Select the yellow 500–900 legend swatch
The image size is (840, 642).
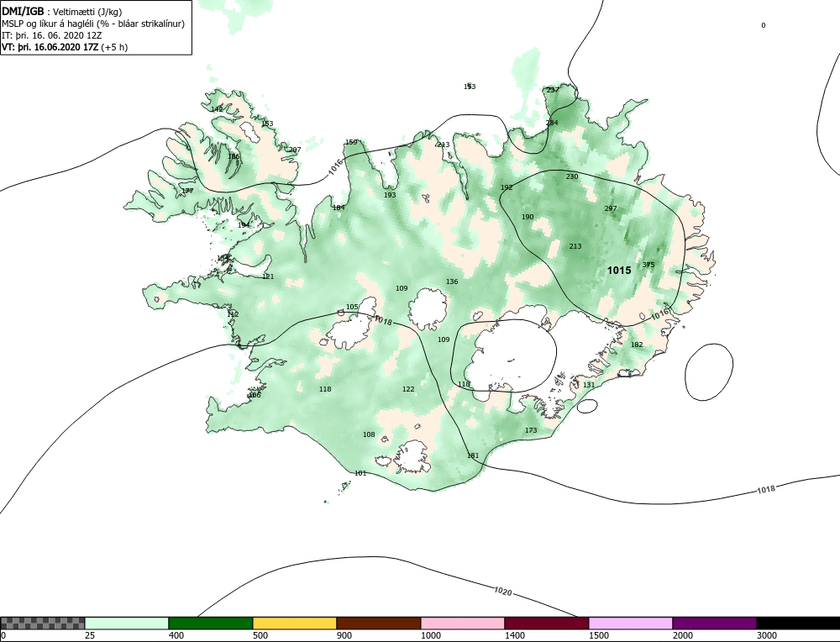point(295,623)
